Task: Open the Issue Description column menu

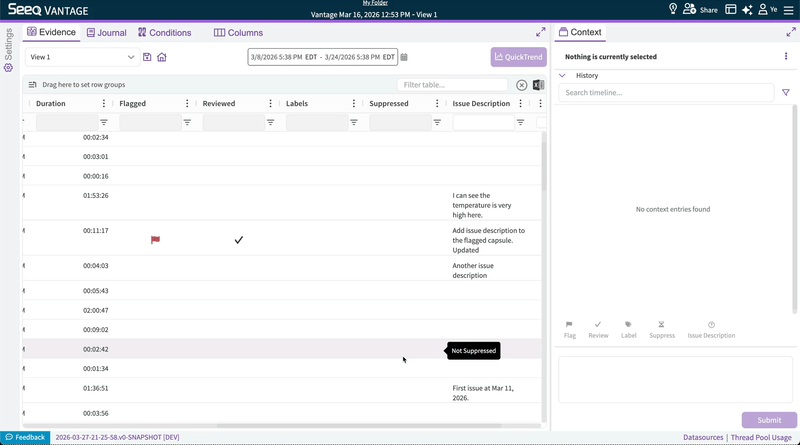Action: point(520,104)
